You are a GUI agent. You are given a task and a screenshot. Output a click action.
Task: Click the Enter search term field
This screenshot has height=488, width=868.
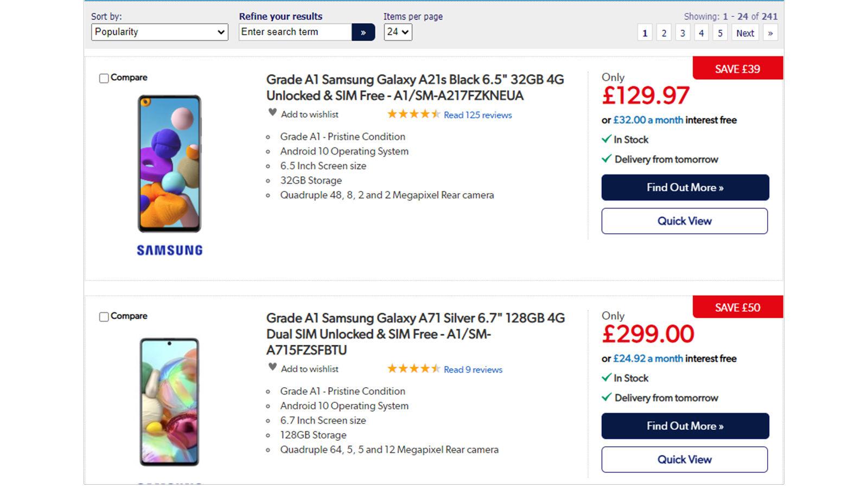point(296,32)
